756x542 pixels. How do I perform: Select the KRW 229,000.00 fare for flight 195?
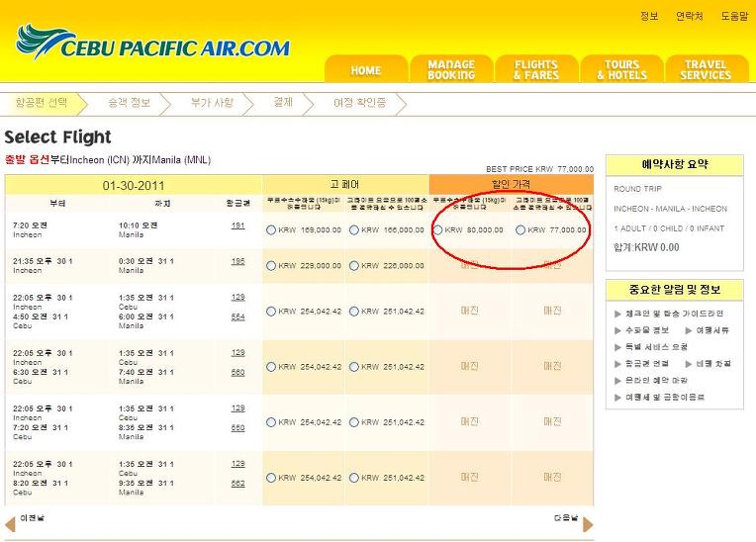(x=271, y=266)
